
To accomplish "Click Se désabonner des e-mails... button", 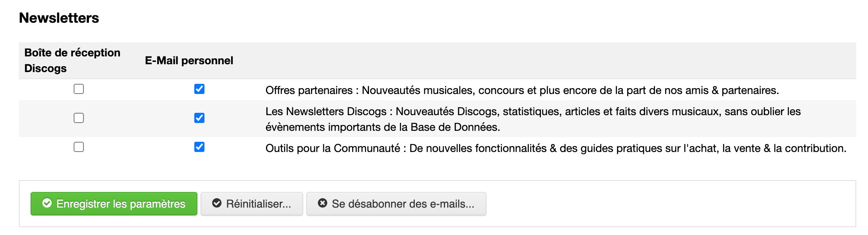I will coord(396,204).
